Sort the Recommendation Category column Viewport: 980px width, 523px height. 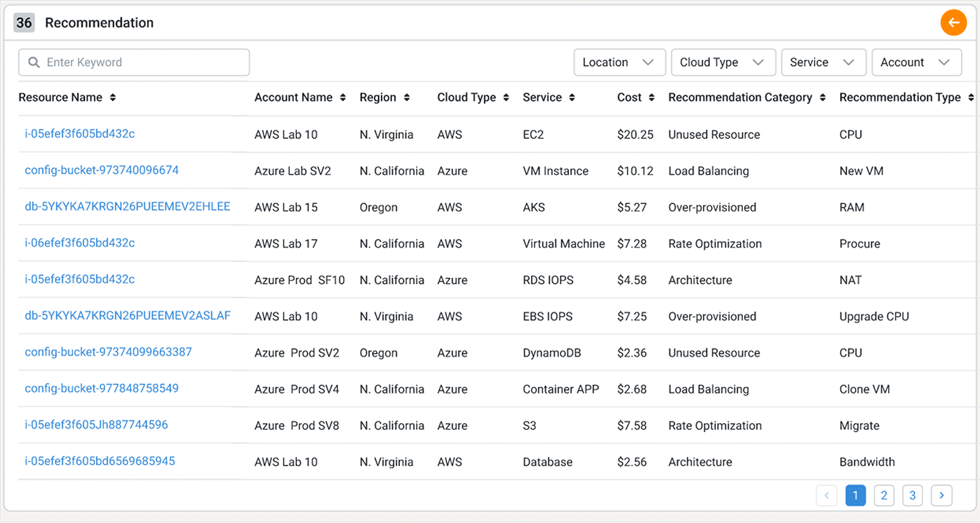823,97
